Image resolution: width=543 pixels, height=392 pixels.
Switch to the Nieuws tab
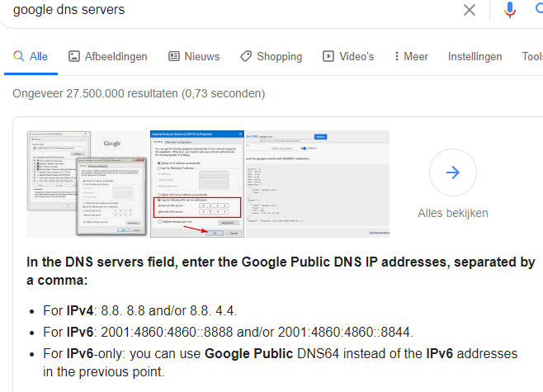[194, 56]
